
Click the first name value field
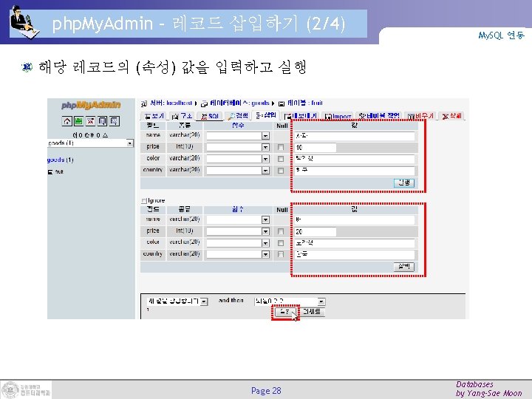pyautogui.click(x=354, y=136)
